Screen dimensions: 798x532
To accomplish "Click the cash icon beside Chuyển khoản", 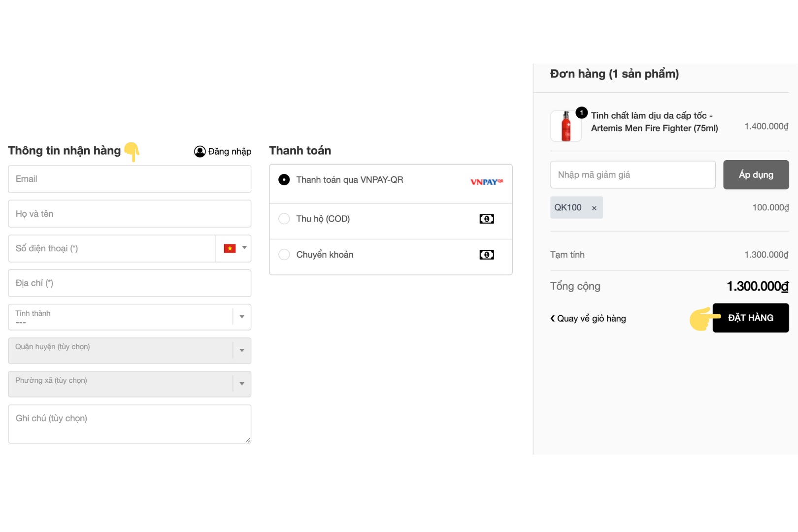I will [x=486, y=255].
